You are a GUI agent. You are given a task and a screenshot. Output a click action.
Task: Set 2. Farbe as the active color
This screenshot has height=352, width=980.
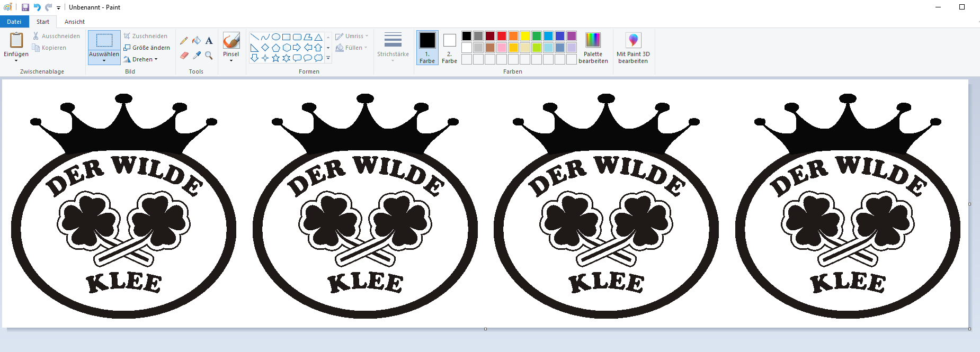pos(449,48)
